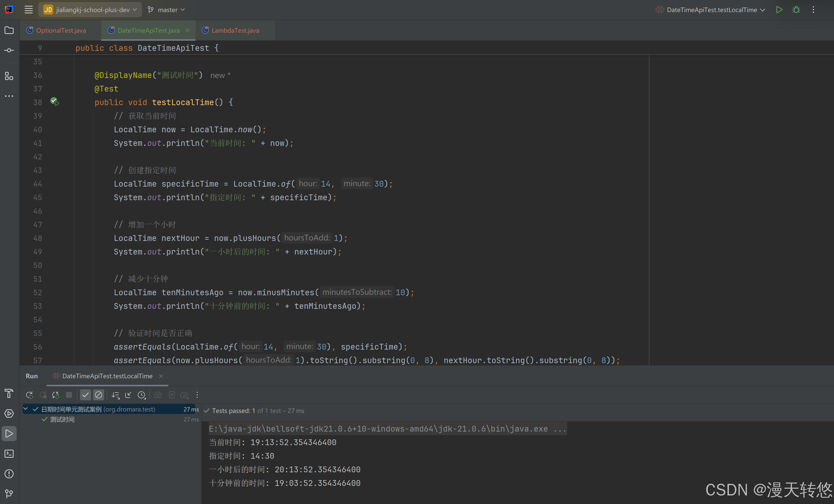Viewport: 834px width, 504px height.
Task: Click the sticky class DateTimeApiTest header line
Action: [x=147, y=48]
